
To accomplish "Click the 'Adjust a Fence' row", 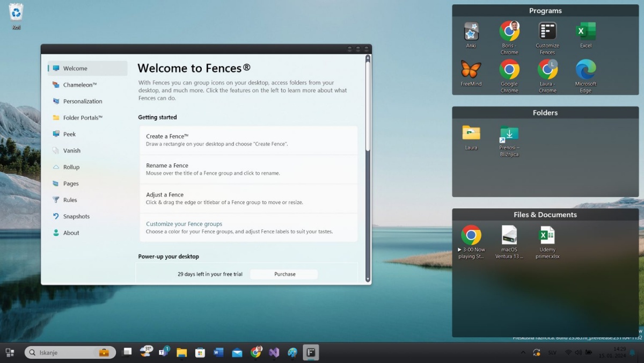I will pyautogui.click(x=248, y=198).
